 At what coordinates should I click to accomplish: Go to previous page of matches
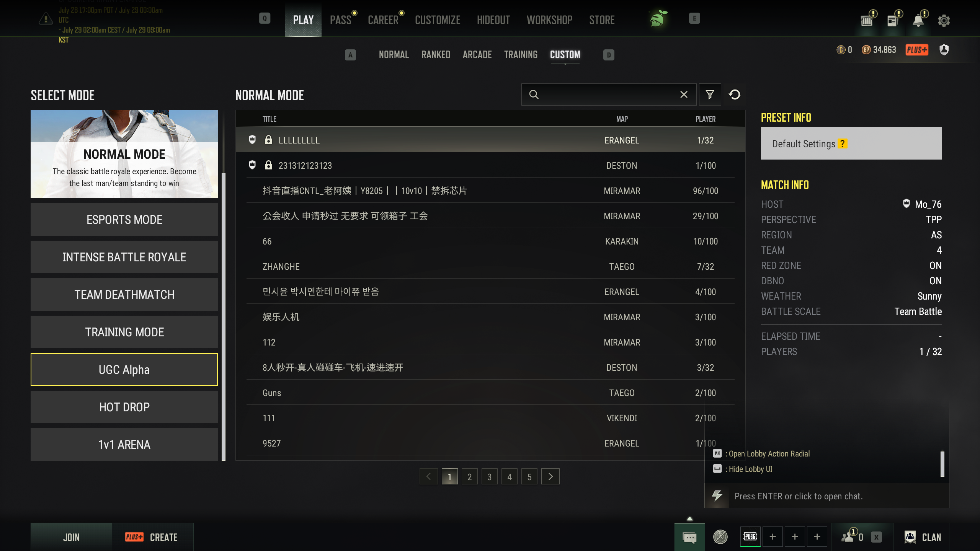429,476
